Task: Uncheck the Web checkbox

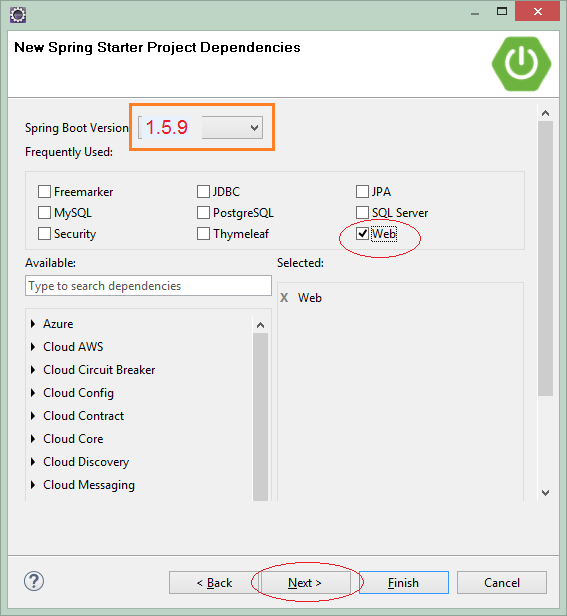Action: coord(362,234)
